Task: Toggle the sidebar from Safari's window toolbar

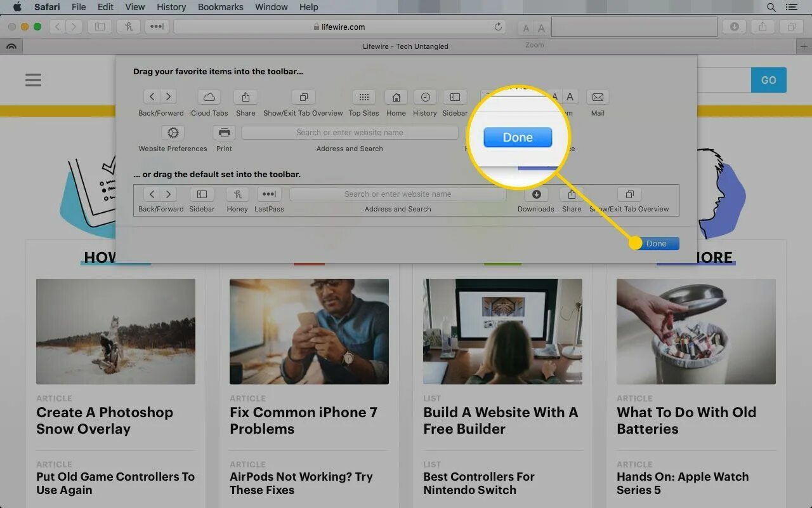Action: click(100, 27)
